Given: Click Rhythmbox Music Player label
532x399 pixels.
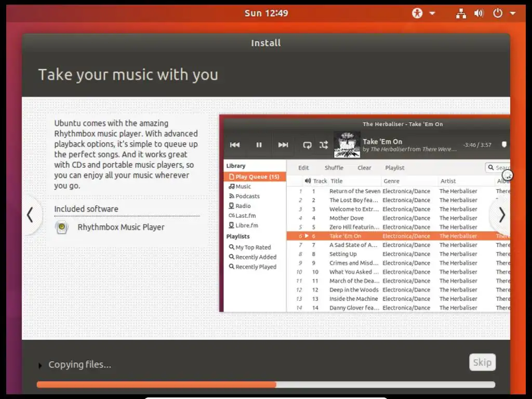Looking at the screenshot, I should coord(121,228).
